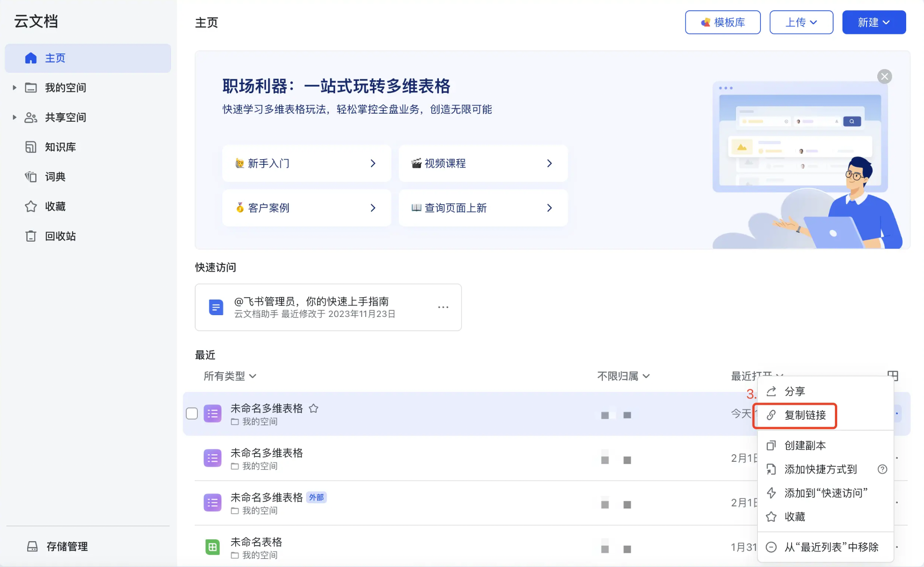Viewport: 924px width, 567px height.
Task: Star the first 未命名多维表格 row
Action: pyautogui.click(x=314, y=408)
